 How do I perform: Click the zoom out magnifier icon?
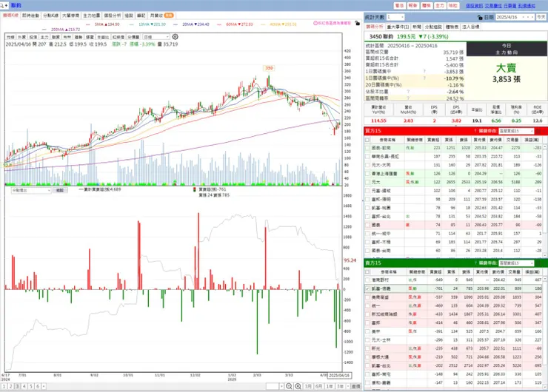coord(289,386)
